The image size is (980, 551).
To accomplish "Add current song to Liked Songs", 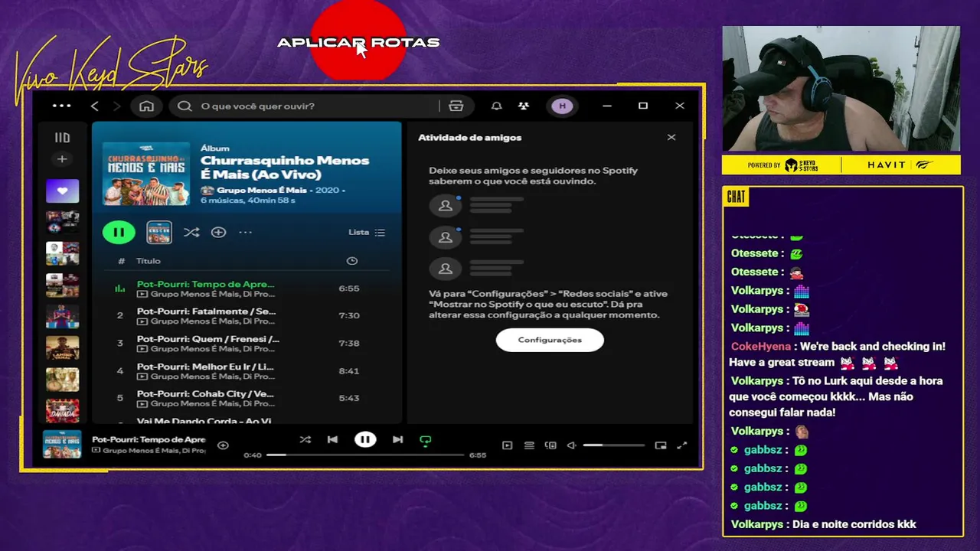I will [x=223, y=445].
